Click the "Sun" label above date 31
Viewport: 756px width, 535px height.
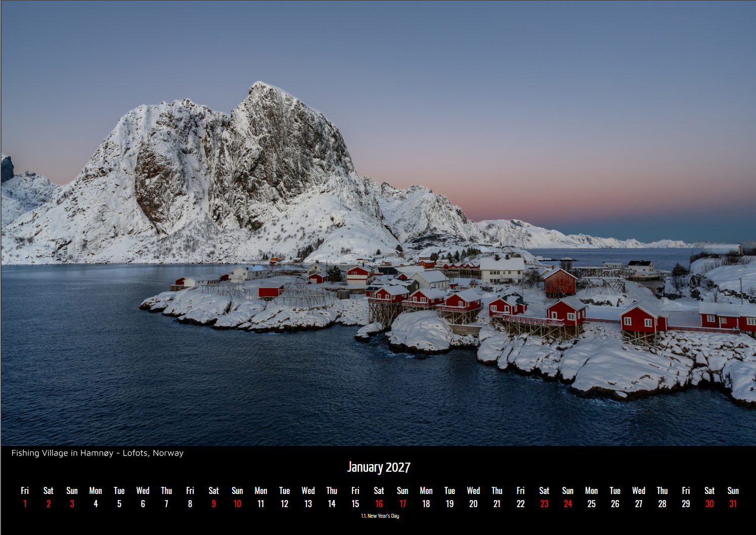[x=733, y=490]
